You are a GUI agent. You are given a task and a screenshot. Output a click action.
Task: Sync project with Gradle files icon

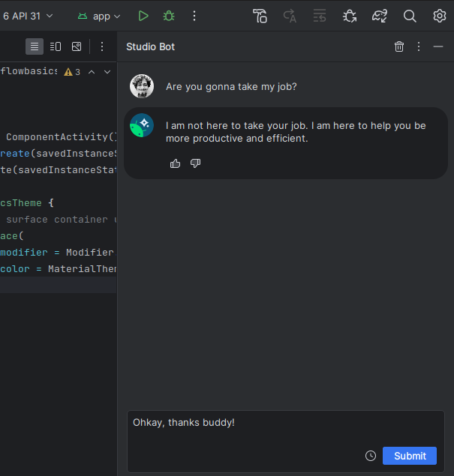pyautogui.click(x=380, y=16)
